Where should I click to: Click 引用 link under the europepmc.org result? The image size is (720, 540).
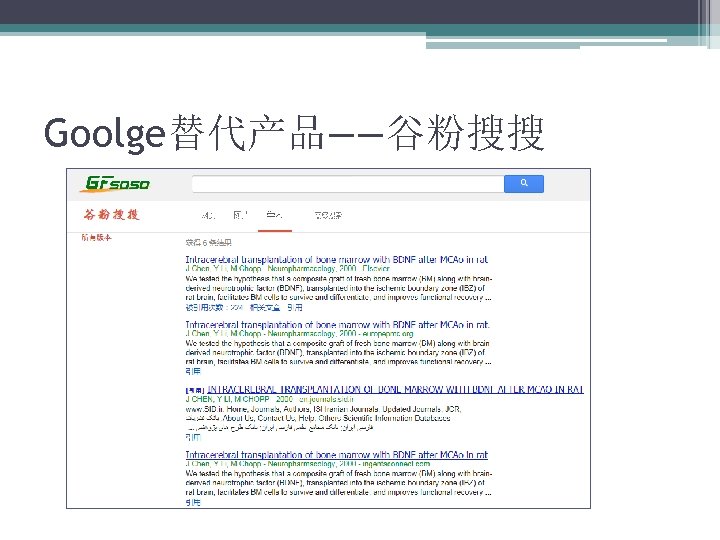tap(193, 371)
